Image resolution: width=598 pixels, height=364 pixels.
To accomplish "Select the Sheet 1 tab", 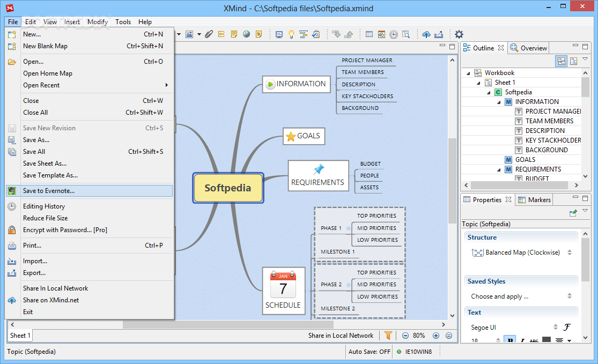I will (20, 336).
